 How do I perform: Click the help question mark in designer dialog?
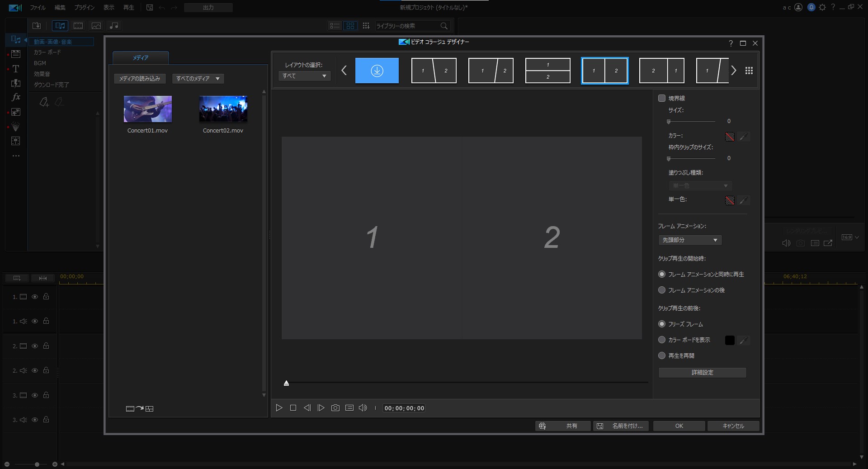(731, 43)
